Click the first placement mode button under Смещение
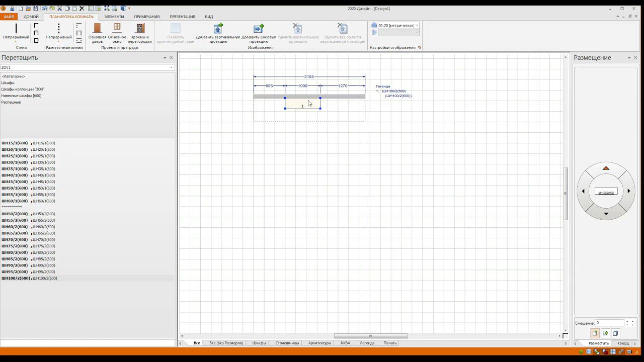The image size is (644, 362). (595, 333)
